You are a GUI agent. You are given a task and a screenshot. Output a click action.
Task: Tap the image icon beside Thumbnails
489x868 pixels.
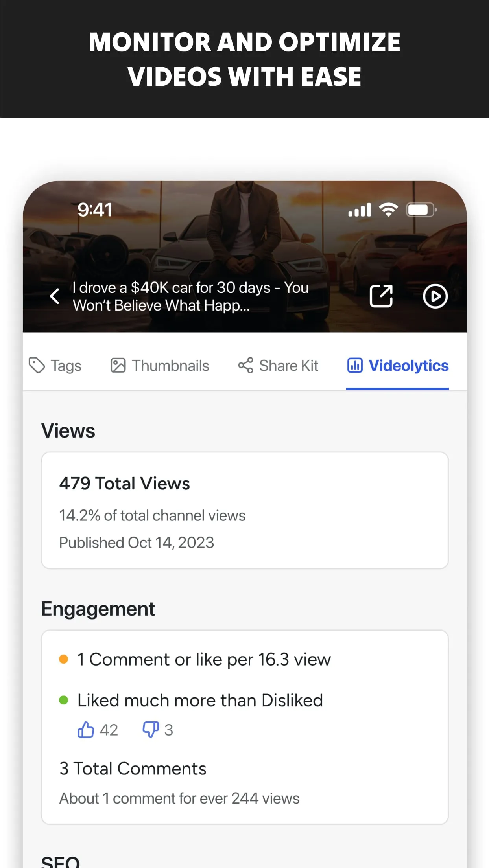pos(118,365)
